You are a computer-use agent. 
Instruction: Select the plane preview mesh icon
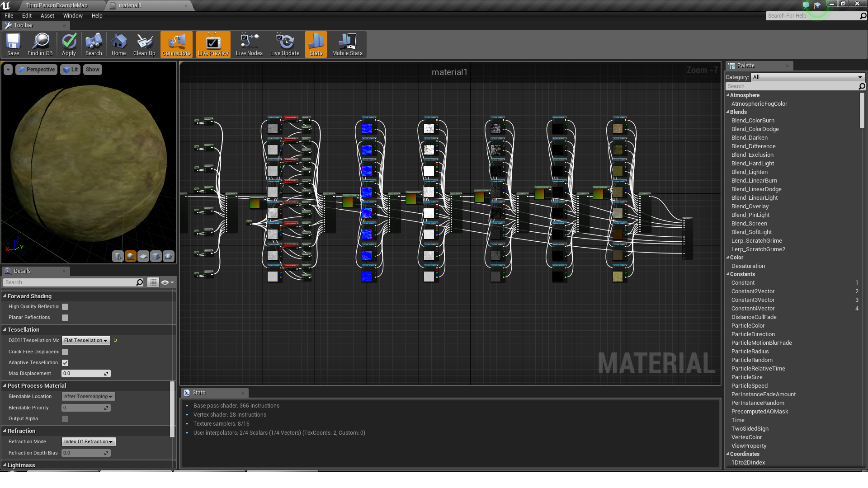click(143, 256)
